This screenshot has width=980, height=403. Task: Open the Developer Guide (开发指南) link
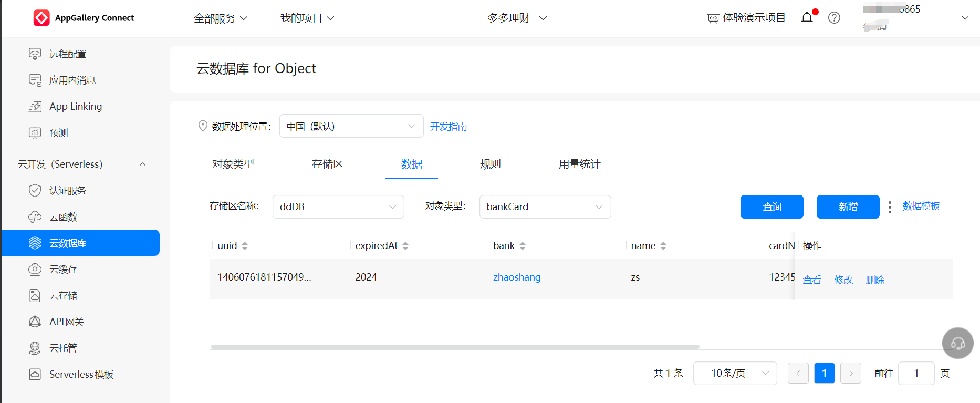pyautogui.click(x=449, y=127)
